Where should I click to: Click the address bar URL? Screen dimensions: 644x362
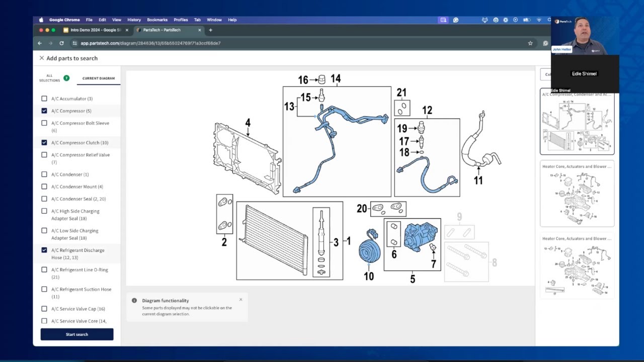(x=150, y=43)
